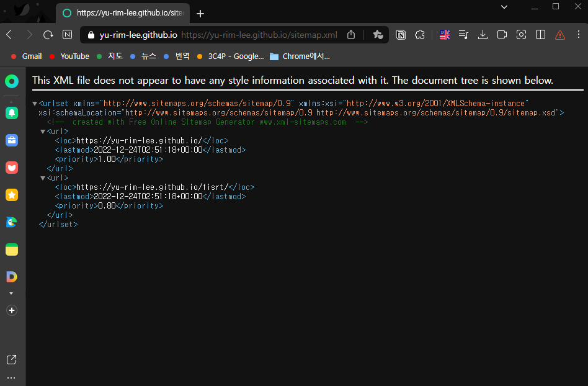Open the yellow memo sidebar app

point(12,249)
